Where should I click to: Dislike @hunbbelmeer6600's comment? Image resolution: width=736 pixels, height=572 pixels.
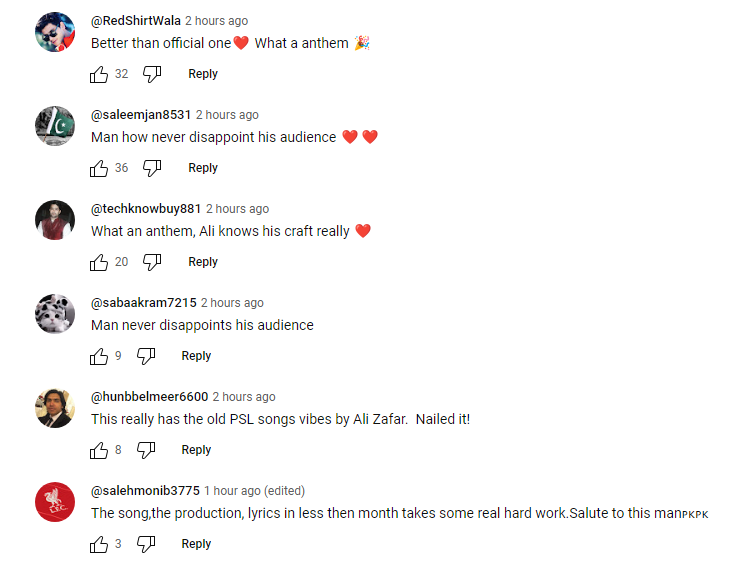coord(145,450)
